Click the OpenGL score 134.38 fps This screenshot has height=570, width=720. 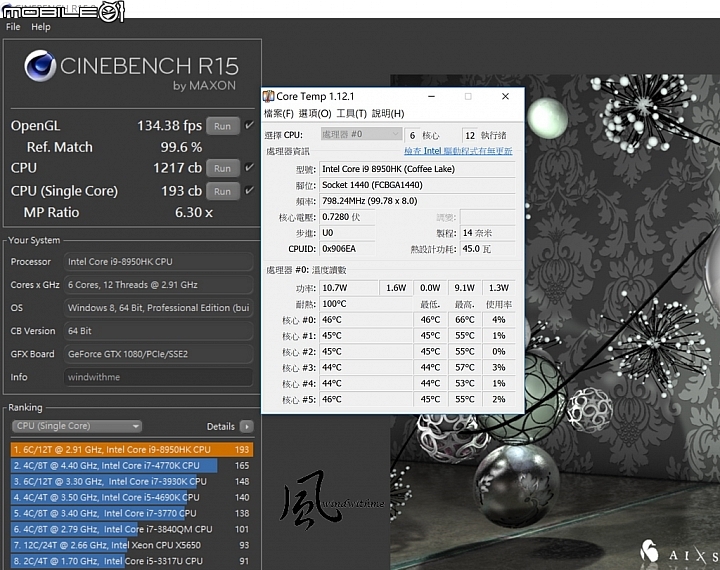tap(169, 125)
